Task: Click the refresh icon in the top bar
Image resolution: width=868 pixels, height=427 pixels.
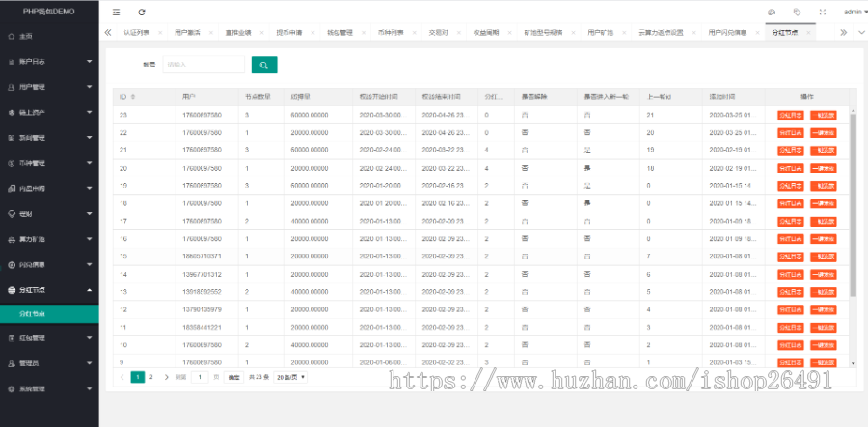Action: 142,13
